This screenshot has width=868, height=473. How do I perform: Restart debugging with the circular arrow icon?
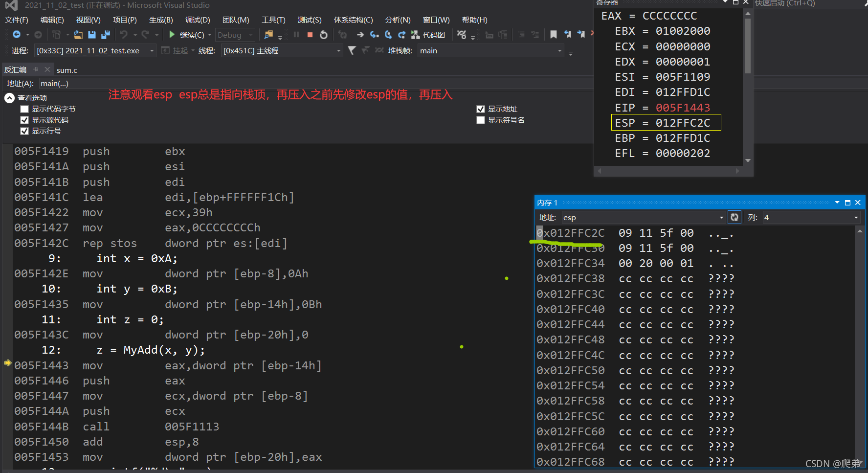point(324,35)
